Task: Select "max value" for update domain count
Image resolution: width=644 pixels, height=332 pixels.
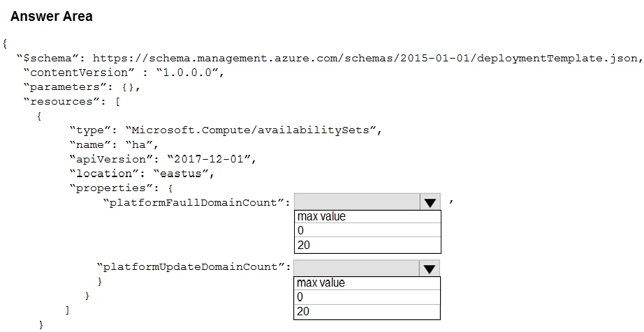Action: tap(367, 283)
